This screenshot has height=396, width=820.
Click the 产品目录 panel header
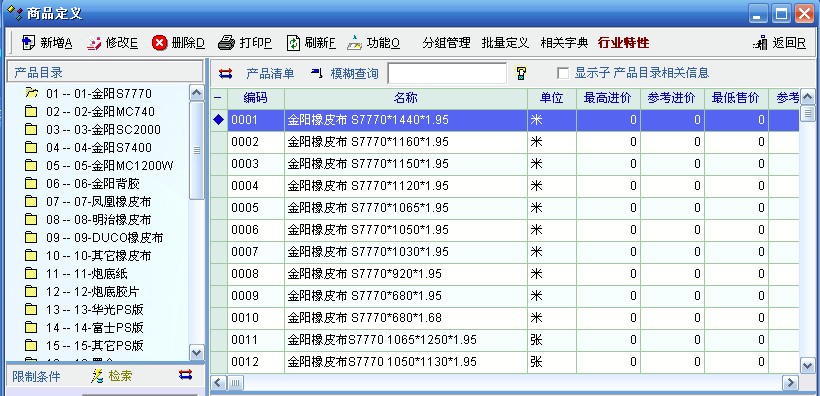(105, 72)
